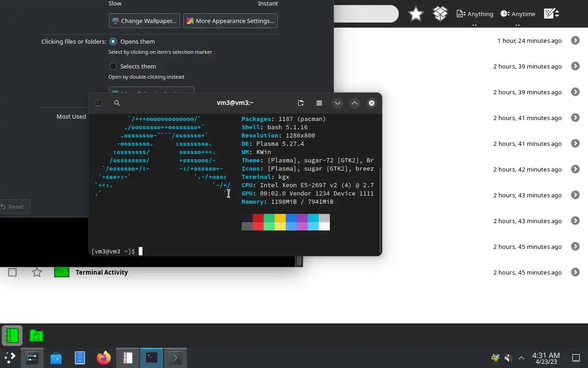This screenshot has width=588, height=368.
Task: Show hidden system tray icons
Action: point(521,357)
